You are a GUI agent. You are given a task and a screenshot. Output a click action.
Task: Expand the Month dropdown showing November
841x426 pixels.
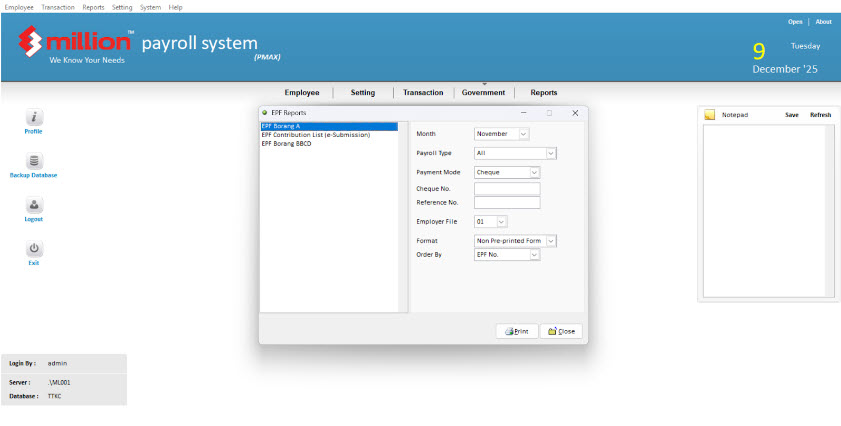(524, 134)
